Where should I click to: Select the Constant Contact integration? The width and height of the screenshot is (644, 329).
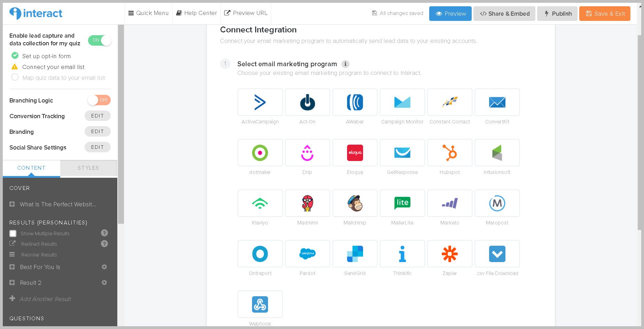coord(449,102)
